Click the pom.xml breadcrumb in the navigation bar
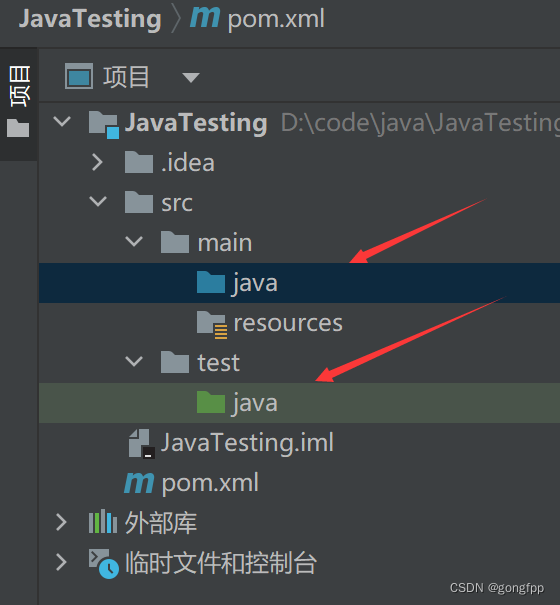This screenshot has height=605, width=560. [x=276, y=19]
